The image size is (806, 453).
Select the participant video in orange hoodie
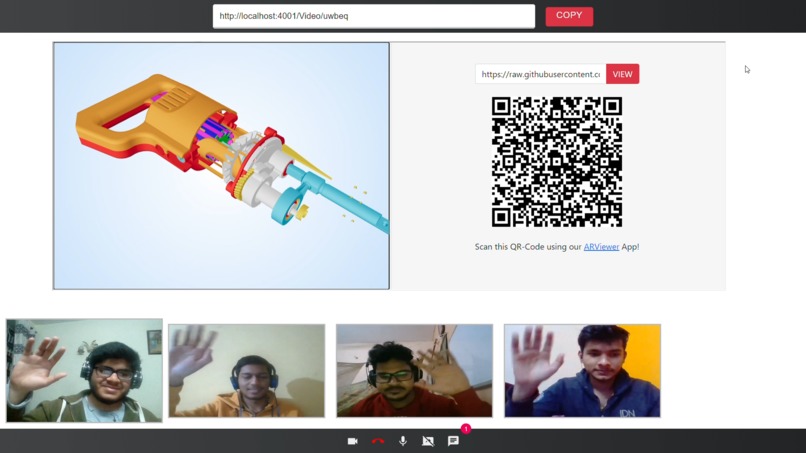coord(247,371)
